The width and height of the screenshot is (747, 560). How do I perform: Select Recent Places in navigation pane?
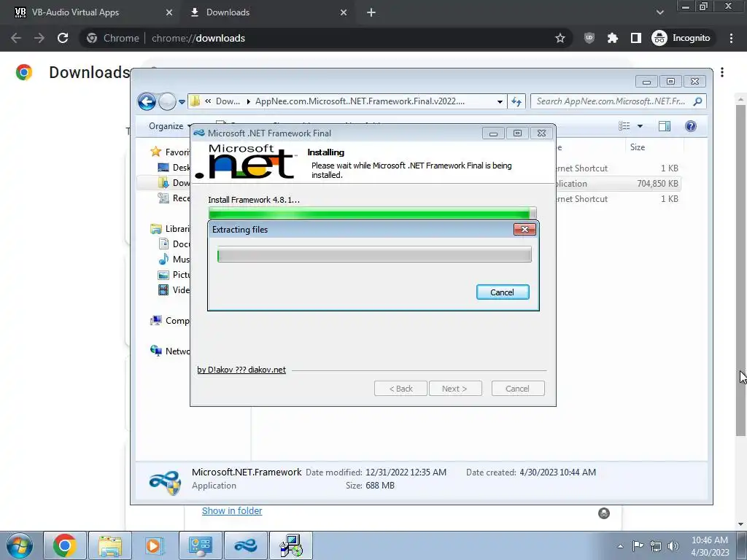(174, 198)
